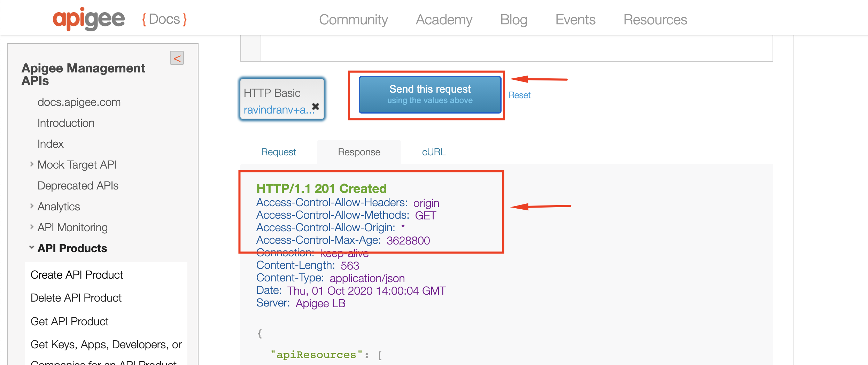868x365 pixels.
Task: Expand the API Monitoring section arrow
Action: tap(32, 227)
